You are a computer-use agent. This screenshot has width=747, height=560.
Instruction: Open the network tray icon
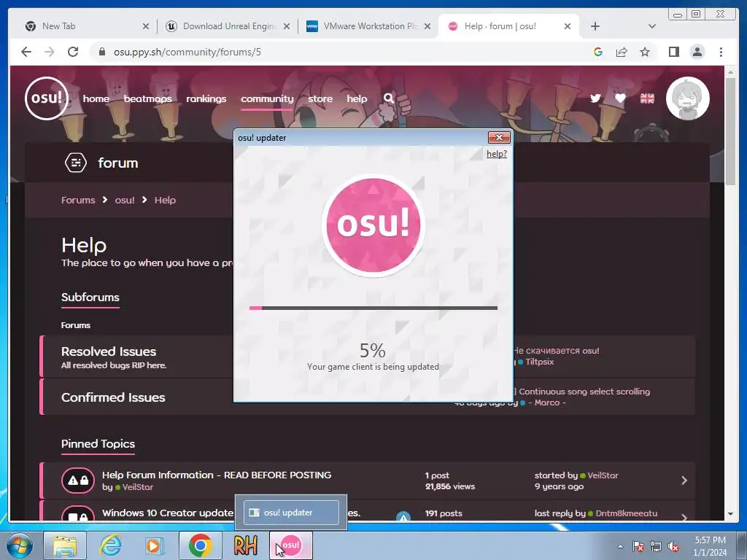pos(656,546)
